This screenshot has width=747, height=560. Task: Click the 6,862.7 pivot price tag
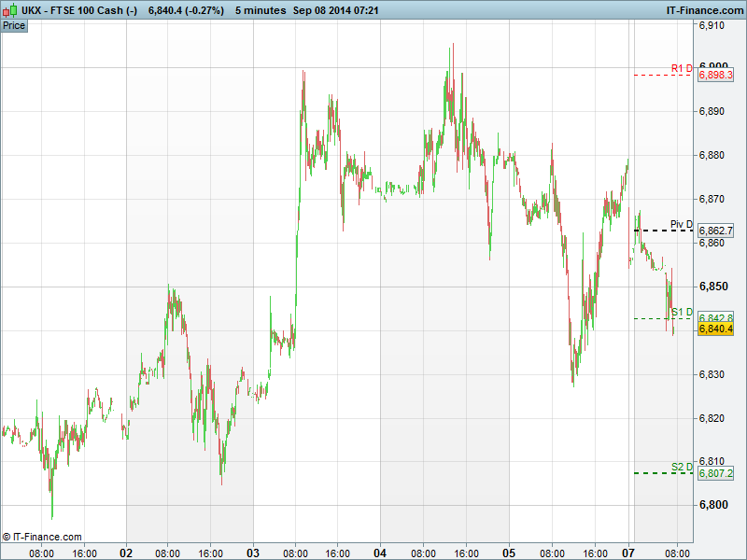[715, 231]
